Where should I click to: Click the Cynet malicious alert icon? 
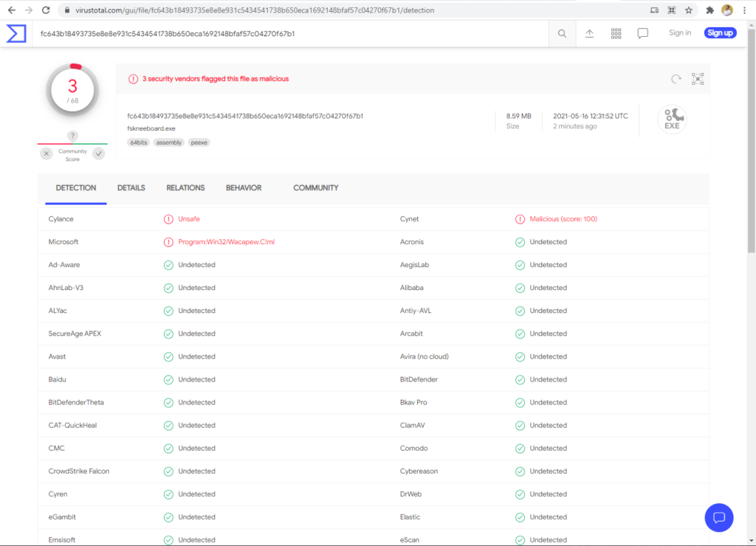pos(520,219)
